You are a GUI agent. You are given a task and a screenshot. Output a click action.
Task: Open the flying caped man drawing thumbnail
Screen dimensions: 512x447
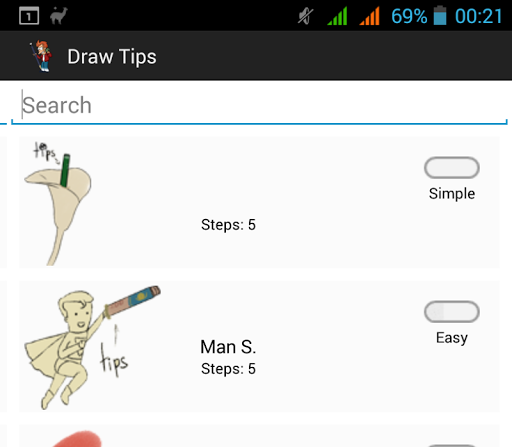(92, 347)
